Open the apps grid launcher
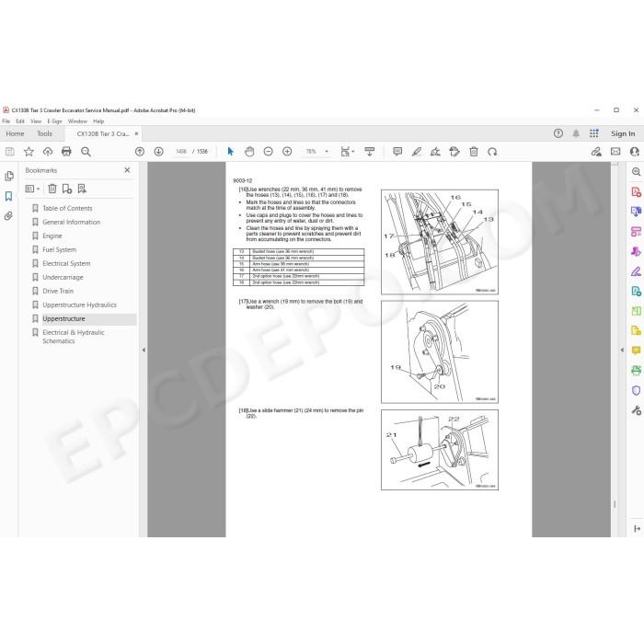 pos(594,133)
